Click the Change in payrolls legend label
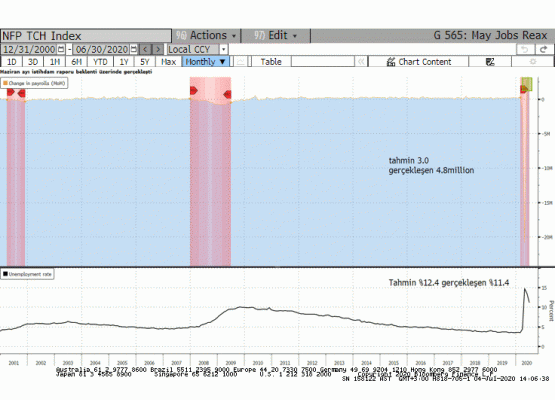The height and width of the screenshot is (400, 555). 37,84
